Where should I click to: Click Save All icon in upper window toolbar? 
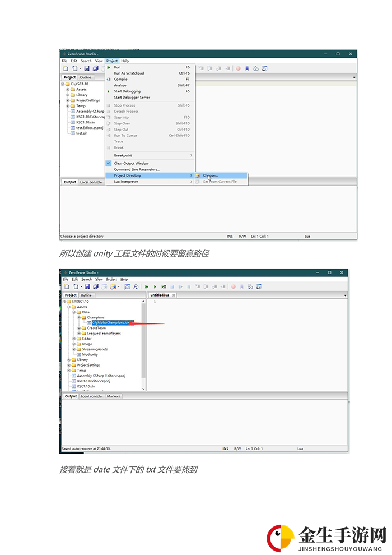95,68
